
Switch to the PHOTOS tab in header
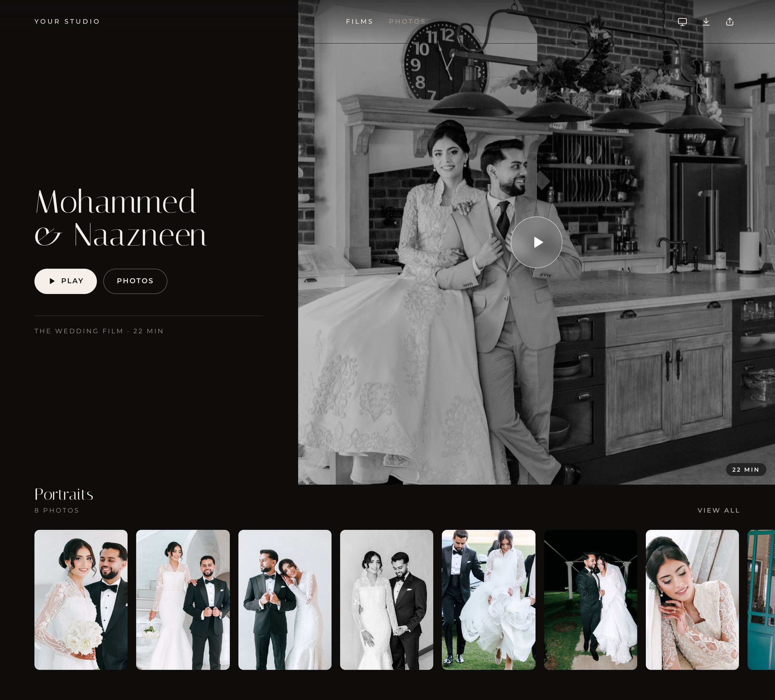coord(407,22)
